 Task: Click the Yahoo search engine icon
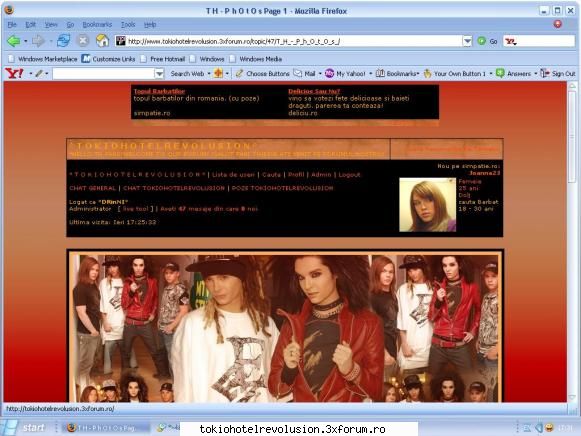[x=511, y=41]
